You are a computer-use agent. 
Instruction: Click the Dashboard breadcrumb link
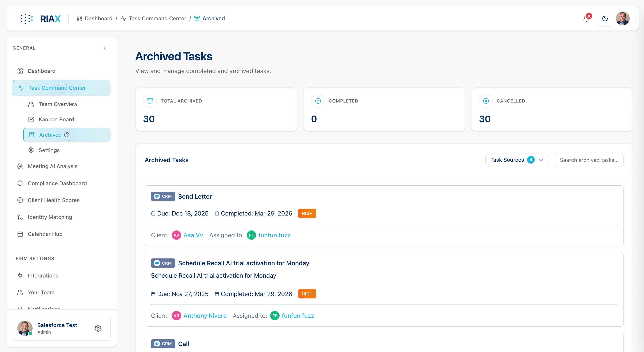tap(95, 19)
